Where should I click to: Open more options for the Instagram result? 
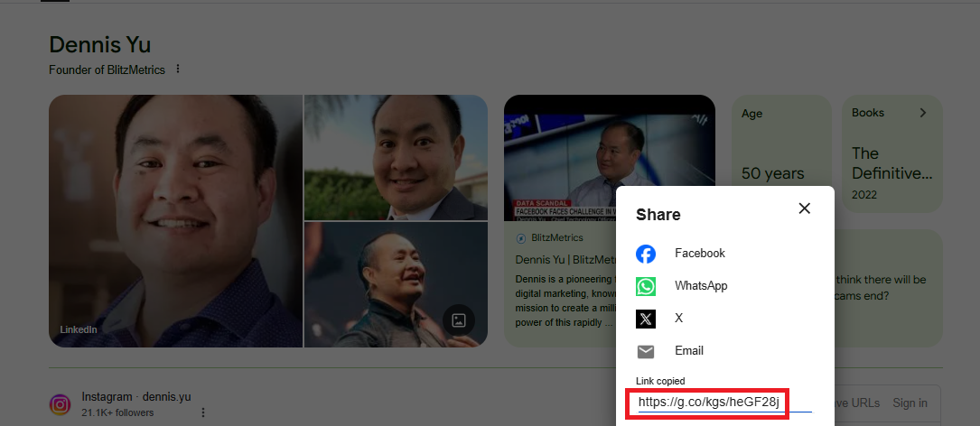pyautogui.click(x=203, y=412)
